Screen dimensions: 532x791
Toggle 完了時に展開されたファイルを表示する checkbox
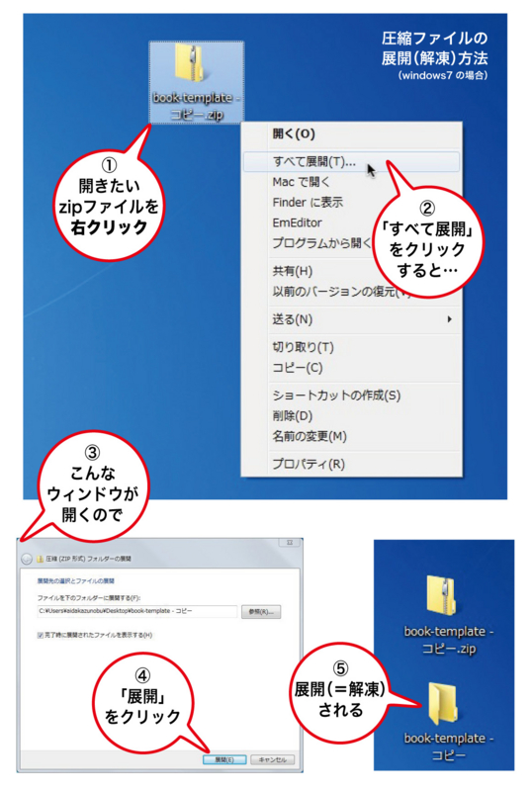(40, 636)
